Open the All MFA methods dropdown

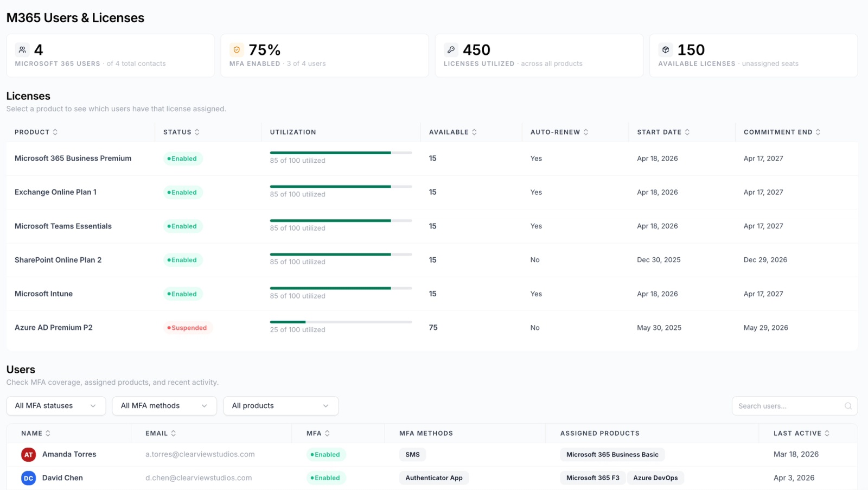pos(164,406)
